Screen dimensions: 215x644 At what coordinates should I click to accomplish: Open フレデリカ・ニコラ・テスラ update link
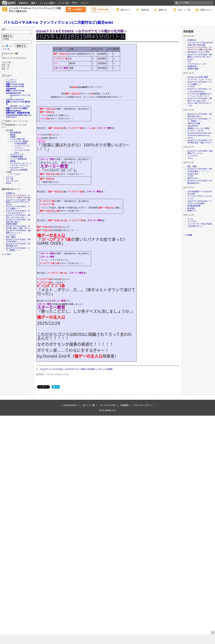click(199, 80)
